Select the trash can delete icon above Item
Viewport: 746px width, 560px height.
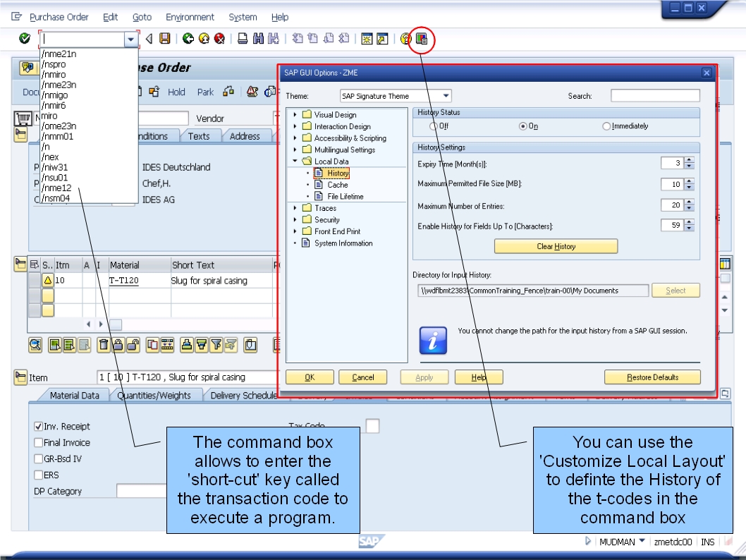[x=104, y=343]
